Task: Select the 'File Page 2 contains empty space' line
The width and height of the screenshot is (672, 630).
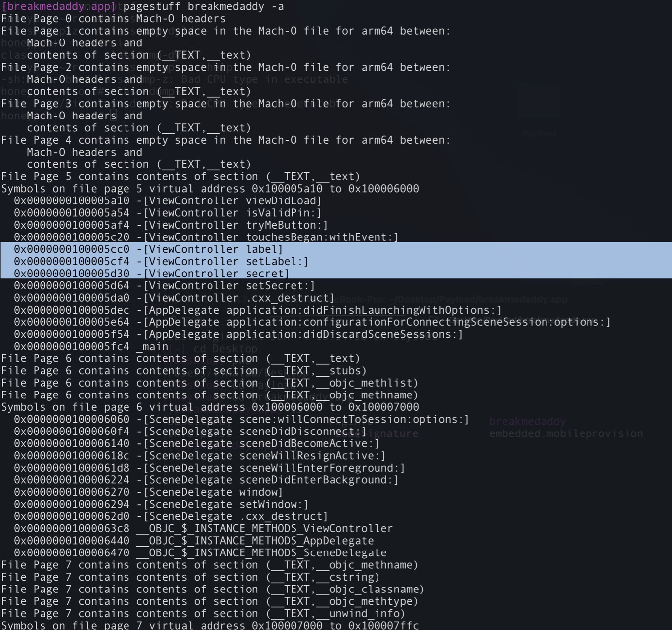Action: click(226, 67)
